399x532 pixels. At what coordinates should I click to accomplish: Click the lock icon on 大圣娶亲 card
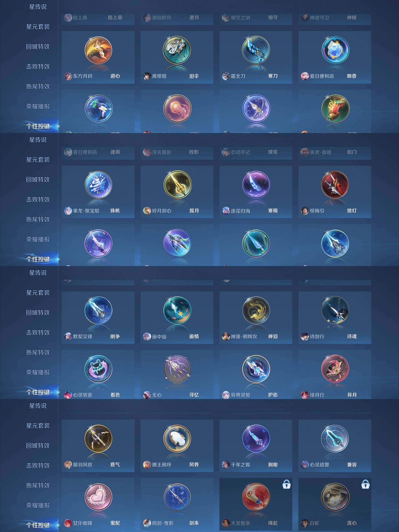[286, 484]
